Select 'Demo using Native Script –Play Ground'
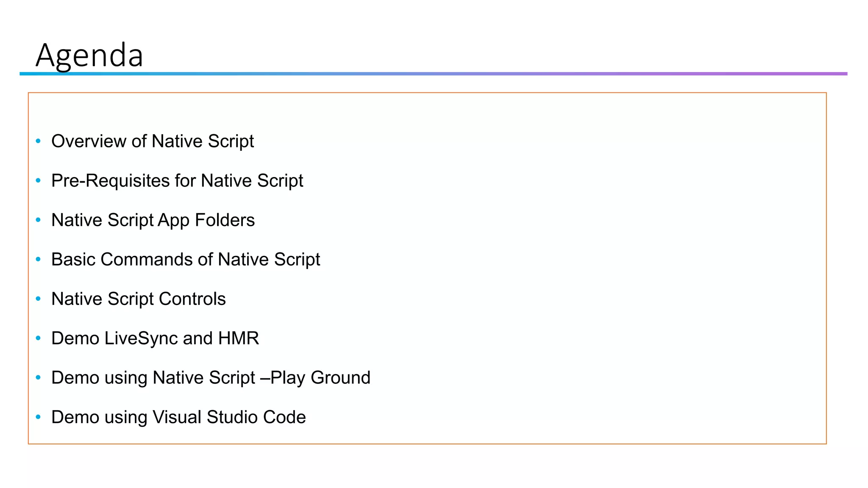The width and height of the screenshot is (868, 488). tap(211, 378)
